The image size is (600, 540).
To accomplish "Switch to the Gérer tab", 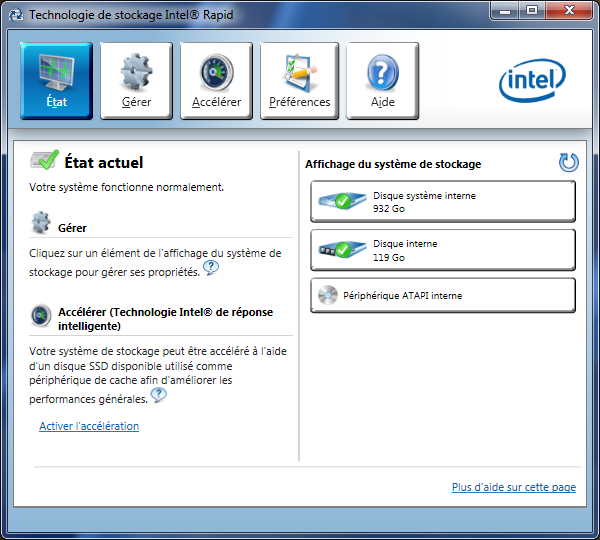I will [136, 81].
